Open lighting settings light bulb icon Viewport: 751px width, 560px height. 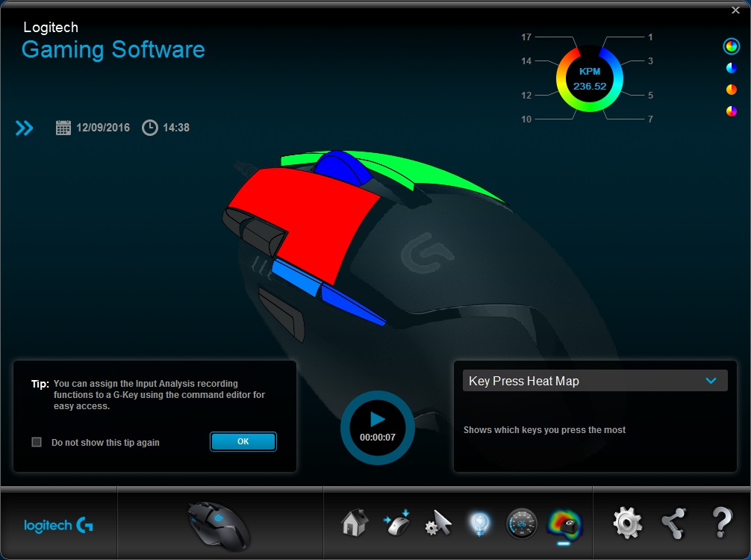480,523
